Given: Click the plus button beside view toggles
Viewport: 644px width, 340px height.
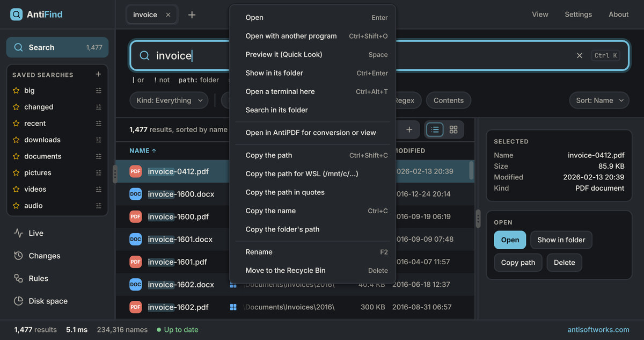Looking at the screenshot, I should point(409,129).
